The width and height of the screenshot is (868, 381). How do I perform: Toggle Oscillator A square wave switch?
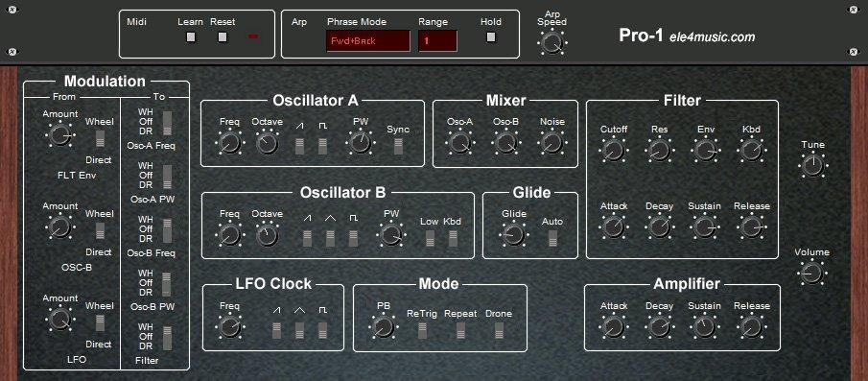[322, 146]
